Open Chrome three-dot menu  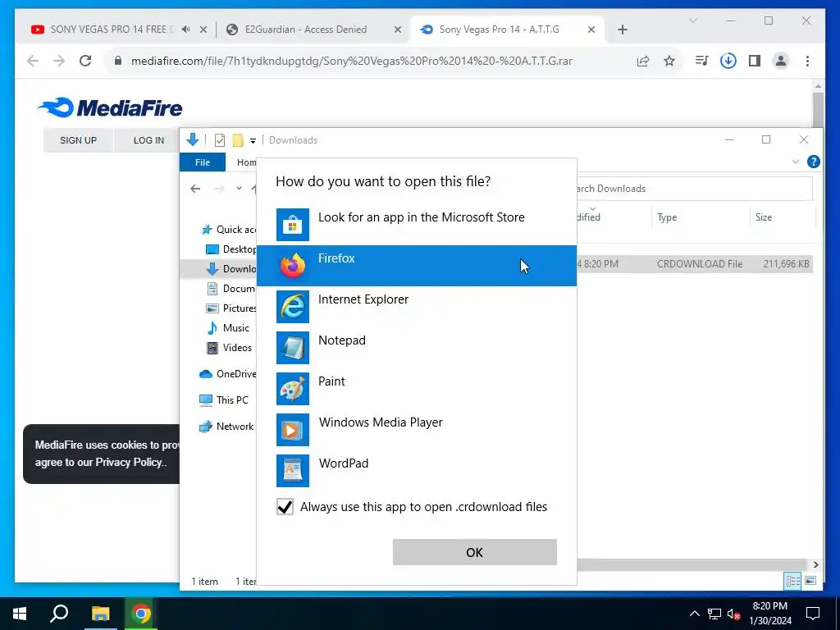point(807,61)
